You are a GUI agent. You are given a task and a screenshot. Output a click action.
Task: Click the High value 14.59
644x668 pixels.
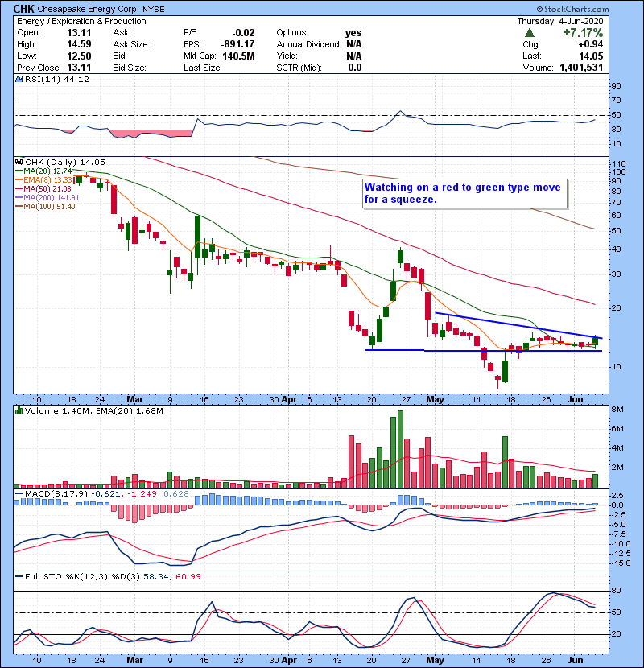79,44
